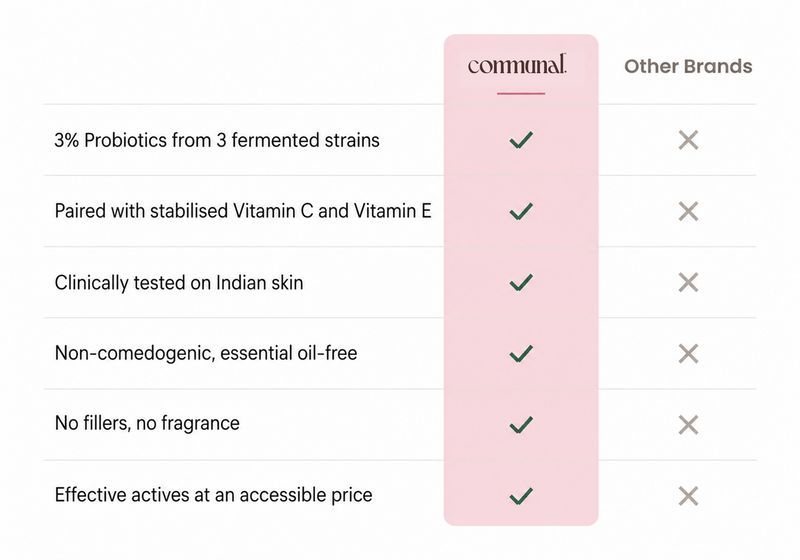This screenshot has height=560, width=800.
Task: Click the checkmark for Non-comedogenic row
Action: (x=521, y=353)
